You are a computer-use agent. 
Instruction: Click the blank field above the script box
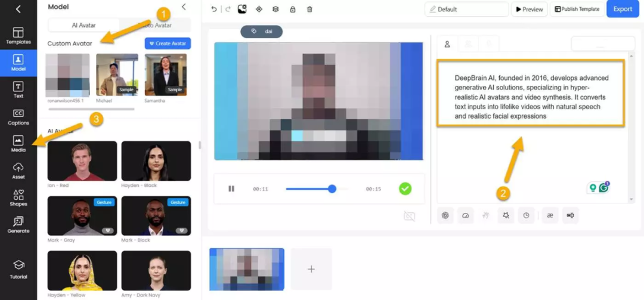603,44
